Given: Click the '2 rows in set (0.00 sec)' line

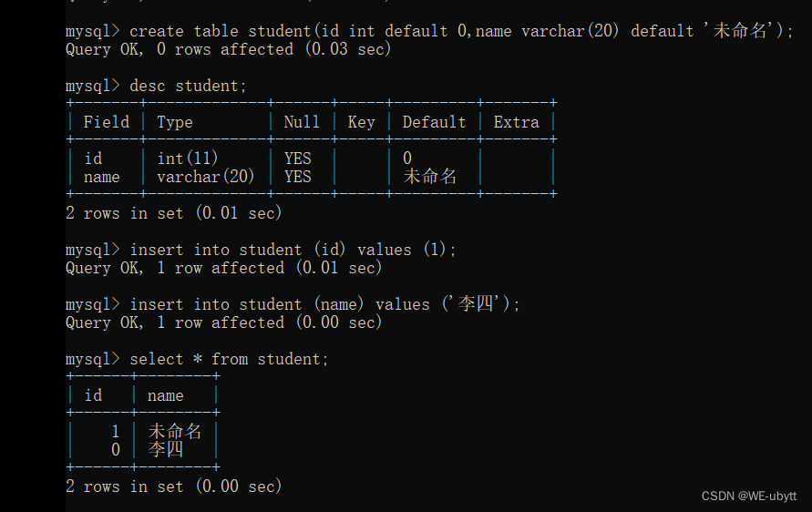Looking at the screenshot, I should [173, 486].
